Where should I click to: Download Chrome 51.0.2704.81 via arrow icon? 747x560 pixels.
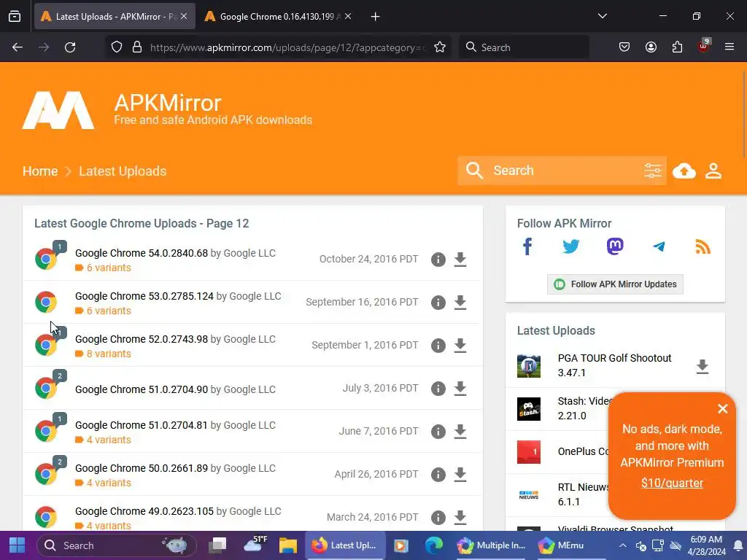click(x=460, y=432)
